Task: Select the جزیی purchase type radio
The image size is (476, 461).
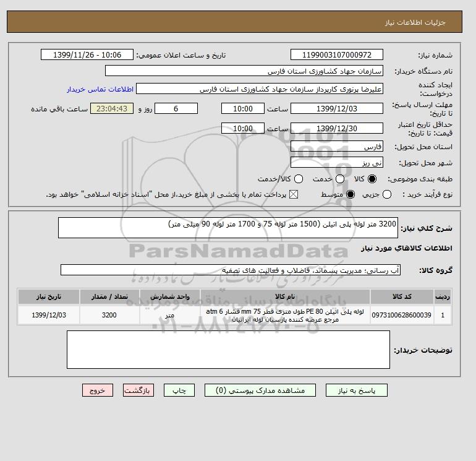Action: pos(387,194)
